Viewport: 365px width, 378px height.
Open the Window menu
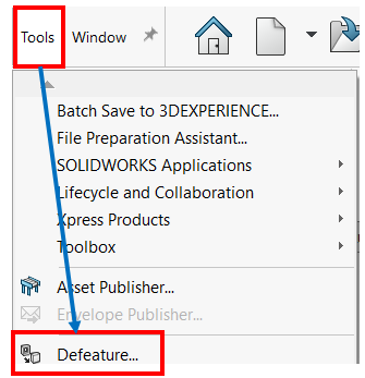point(99,37)
